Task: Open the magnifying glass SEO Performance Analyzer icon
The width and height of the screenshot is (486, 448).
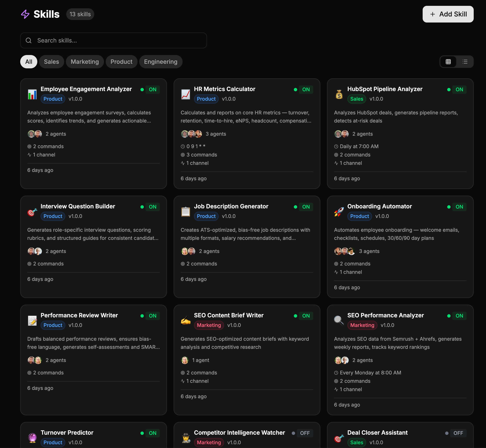Action: pyautogui.click(x=339, y=321)
